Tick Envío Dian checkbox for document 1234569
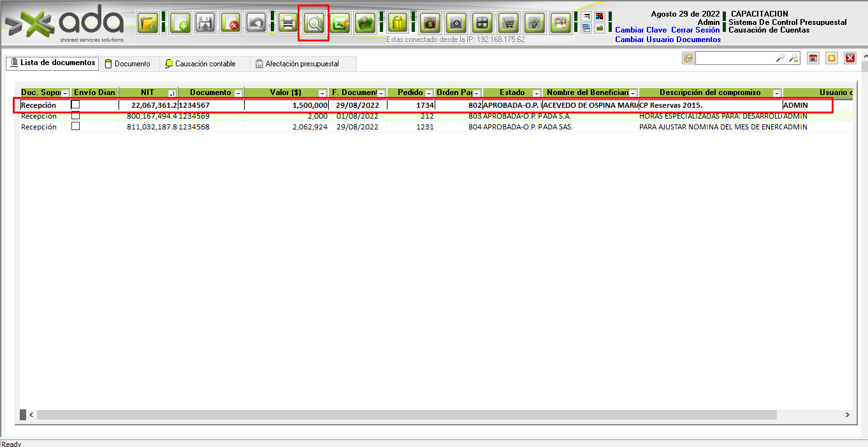 (75, 115)
